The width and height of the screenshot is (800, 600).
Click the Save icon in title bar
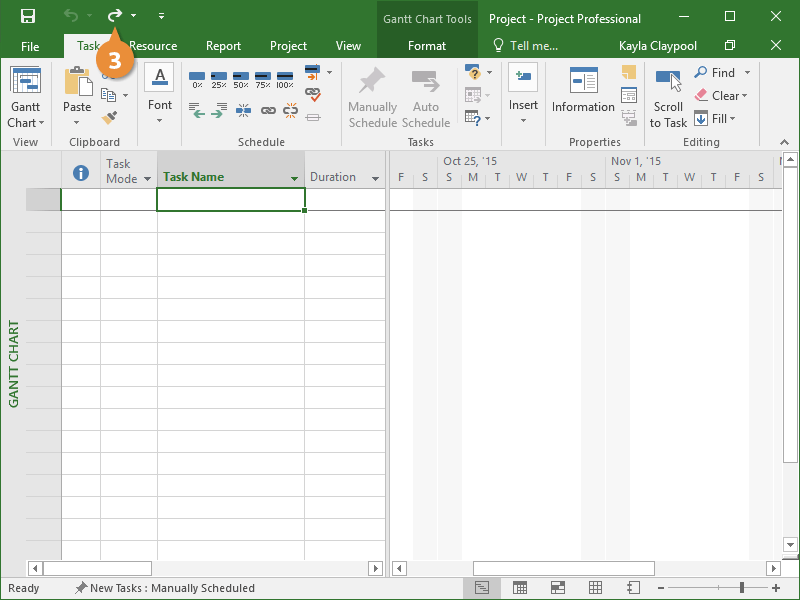coord(27,16)
